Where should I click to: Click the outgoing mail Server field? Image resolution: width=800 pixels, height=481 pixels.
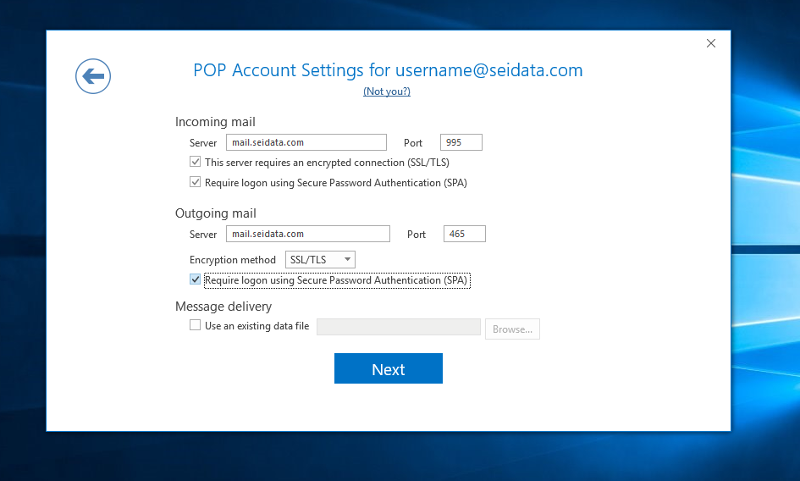(307, 234)
